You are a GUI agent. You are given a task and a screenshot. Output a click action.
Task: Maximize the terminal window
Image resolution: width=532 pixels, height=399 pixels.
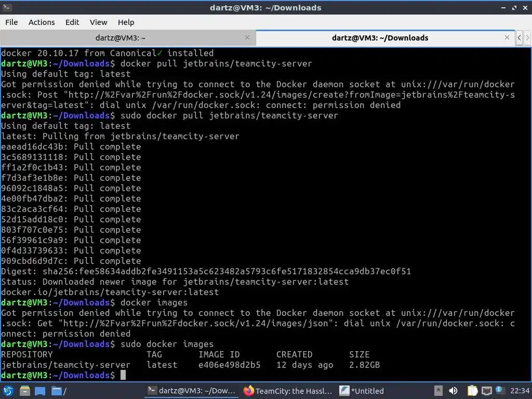point(514,7)
